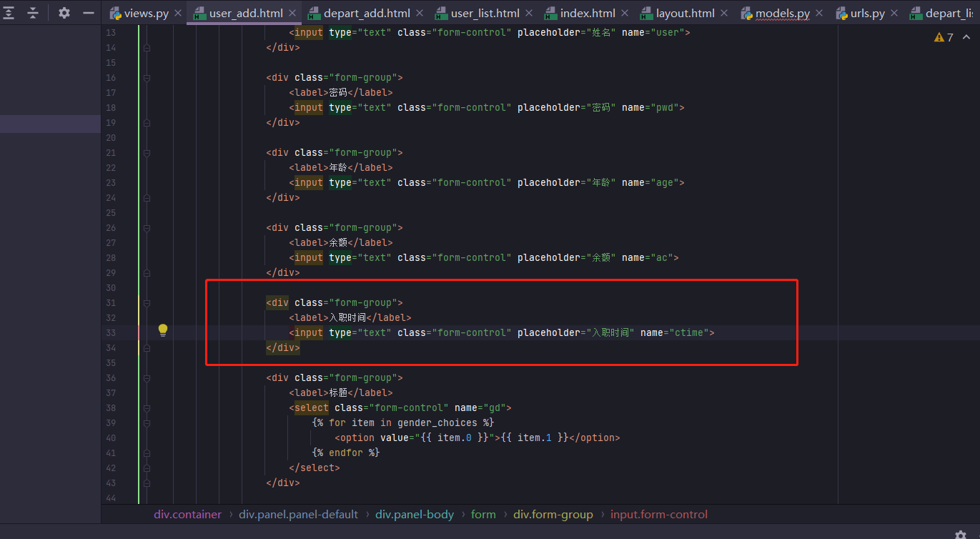Click the yellow light bulb on line 33

[163, 330]
